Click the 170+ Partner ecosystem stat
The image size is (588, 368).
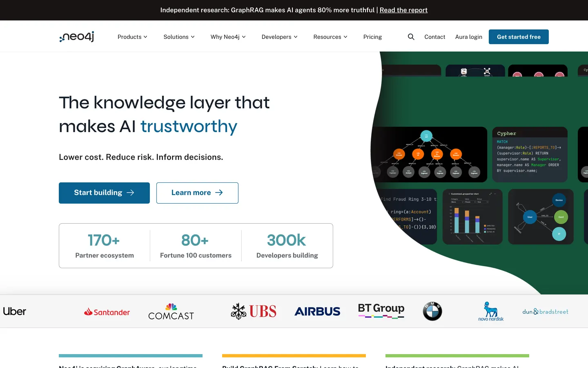tap(105, 246)
